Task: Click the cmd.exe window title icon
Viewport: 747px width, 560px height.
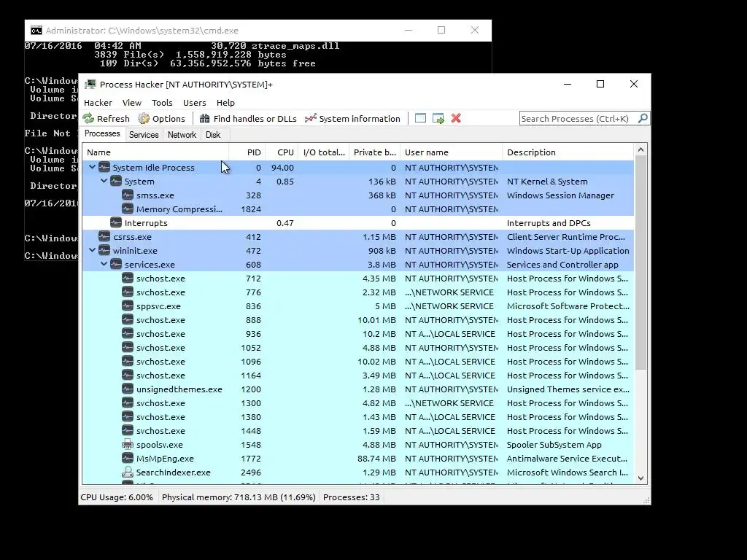Action: pyautogui.click(x=36, y=31)
